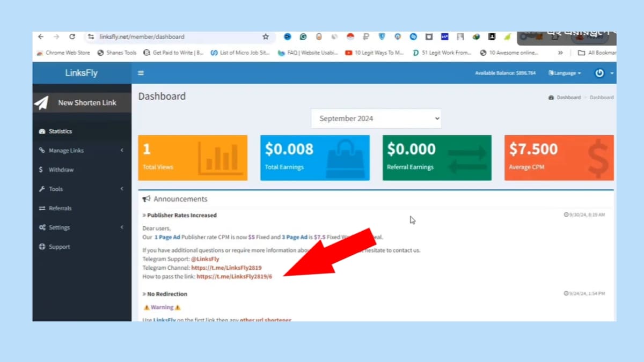This screenshot has width=644, height=362.
Task: Open the Chrome Web Store bookmark
Action: [x=68, y=53]
